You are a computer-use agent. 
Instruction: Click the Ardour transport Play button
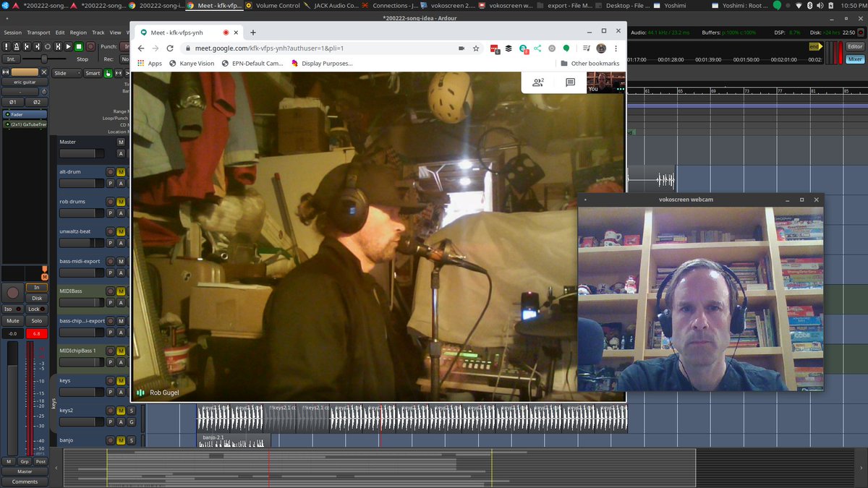click(68, 46)
